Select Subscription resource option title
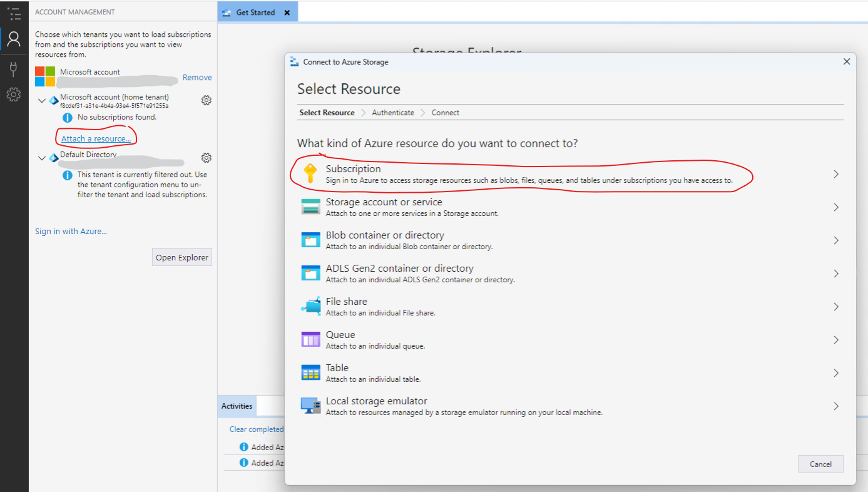Viewport: 868px width, 492px height. [353, 169]
